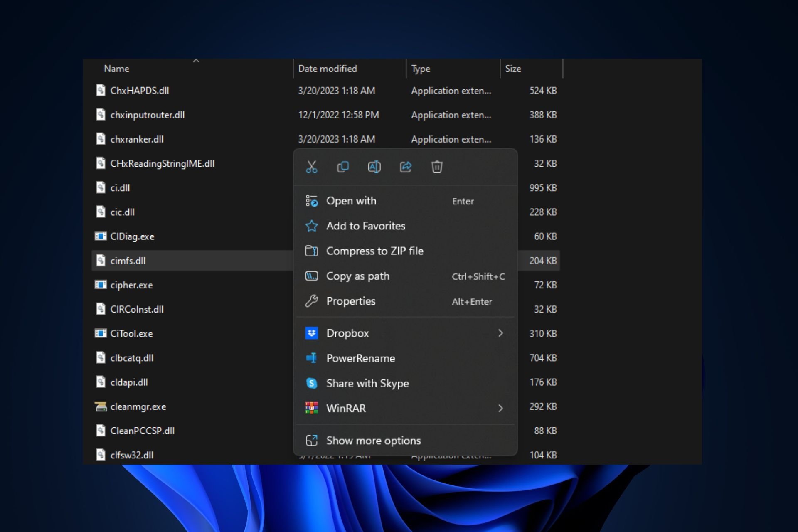Click Show more options
Image resolution: width=798 pixels, height=532 pixels.
pos(405,441)
